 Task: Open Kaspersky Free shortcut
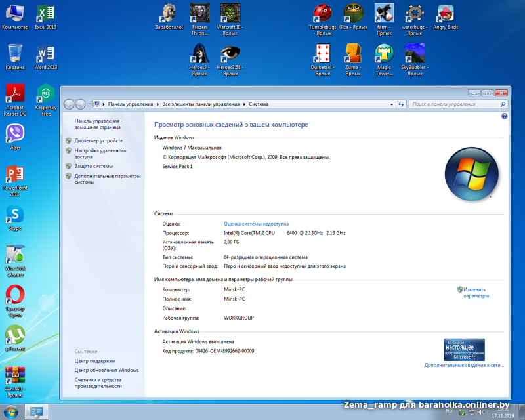coord(46,100)
